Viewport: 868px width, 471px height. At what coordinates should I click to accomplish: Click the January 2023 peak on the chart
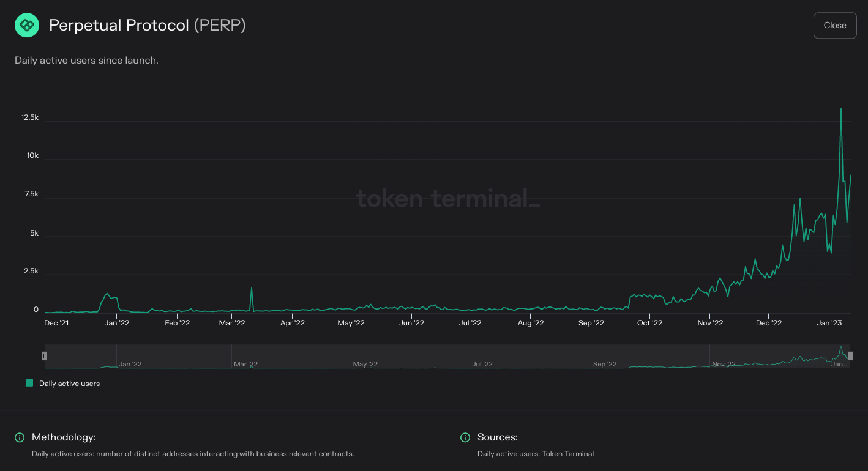point(842,109)
